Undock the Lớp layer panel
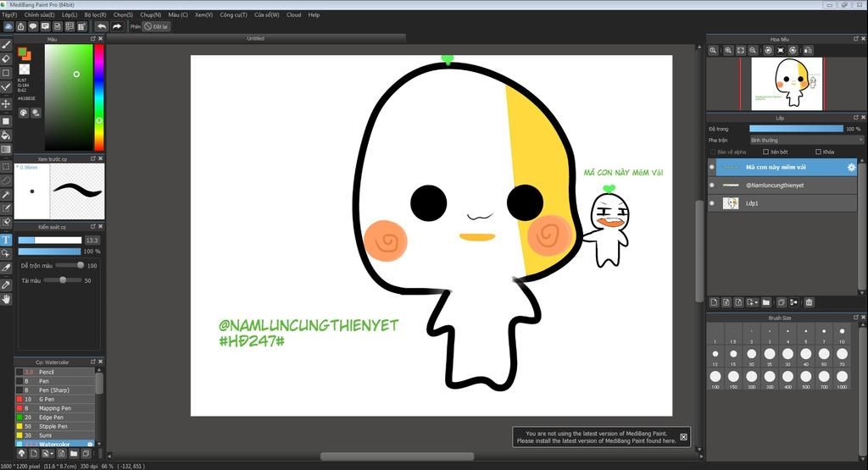Image resolution: width=868 pixels, height=470 pixels. click(856, 118)
